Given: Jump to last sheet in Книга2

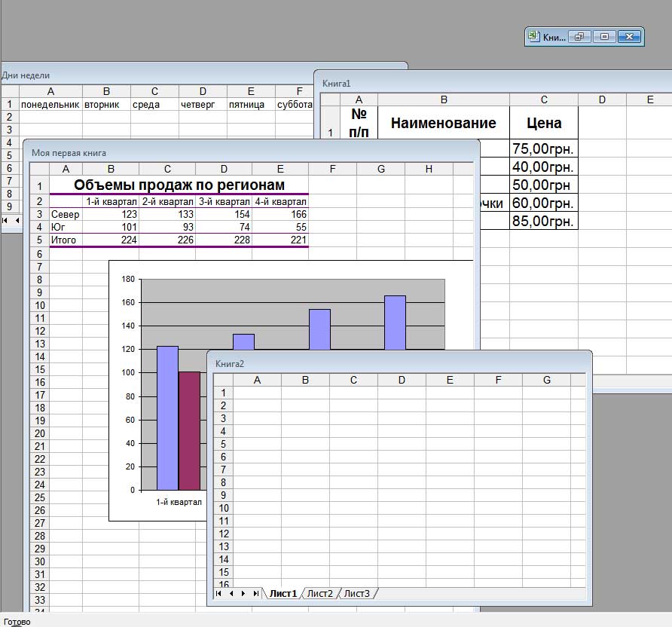Looking at the screenshot, I should pos(256,594).
